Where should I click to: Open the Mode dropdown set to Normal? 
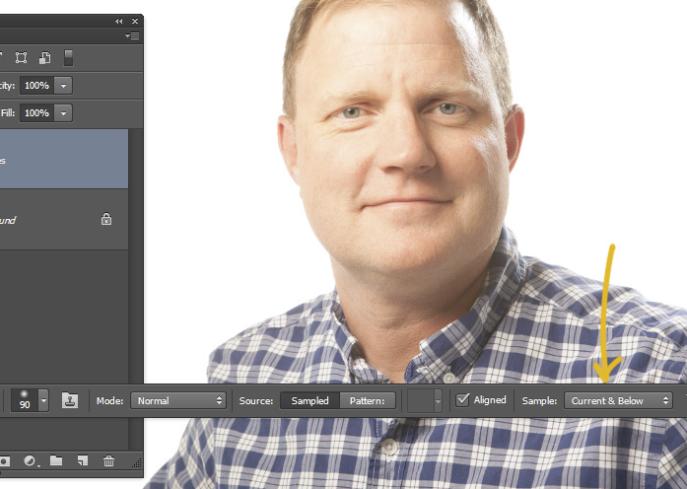click(178, 400)
